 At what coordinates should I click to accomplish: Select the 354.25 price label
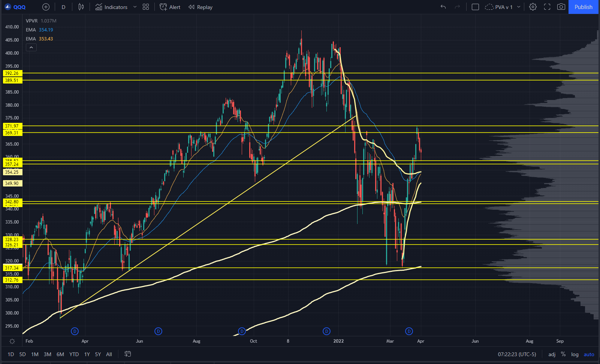12,172
